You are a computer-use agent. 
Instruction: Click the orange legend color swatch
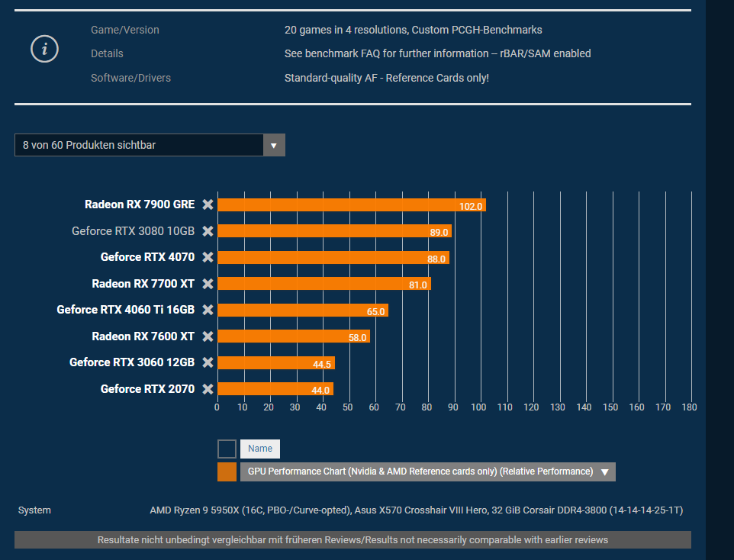click(227, 472)
